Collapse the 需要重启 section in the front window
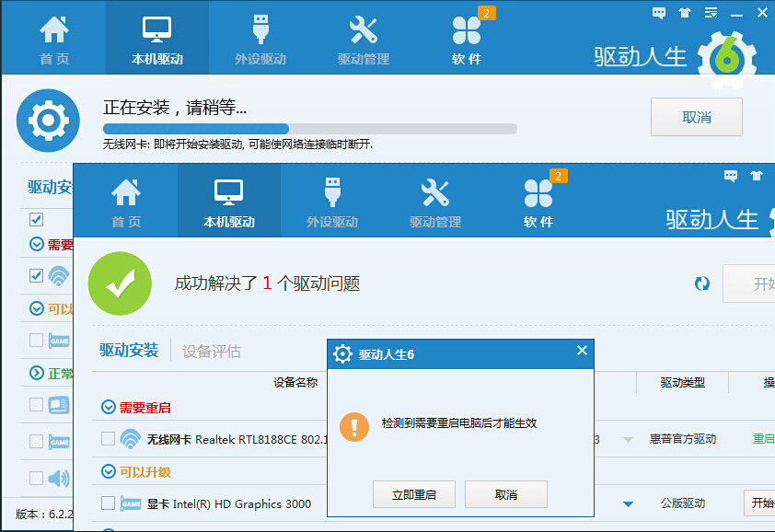Image resolution: width=775 pixels, height=532 pixels. (x=108, y=407)
